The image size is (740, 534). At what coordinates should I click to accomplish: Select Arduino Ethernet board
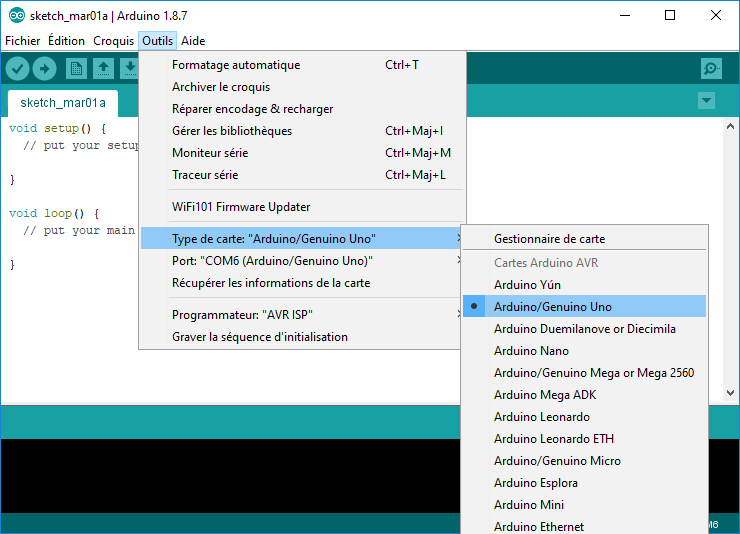584,526
